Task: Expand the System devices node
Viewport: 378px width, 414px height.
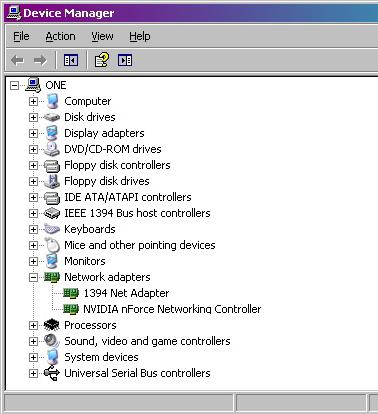Action: point(33,357)
